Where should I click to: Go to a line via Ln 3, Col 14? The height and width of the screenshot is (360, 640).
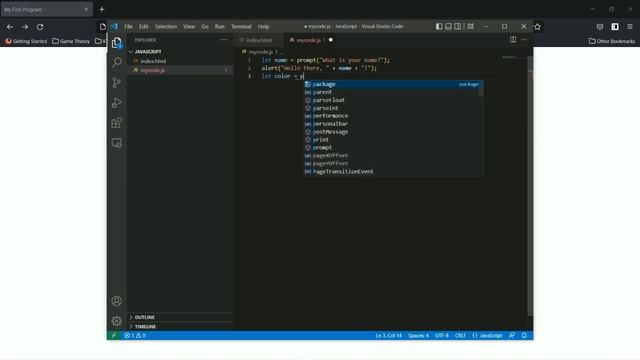389,336
